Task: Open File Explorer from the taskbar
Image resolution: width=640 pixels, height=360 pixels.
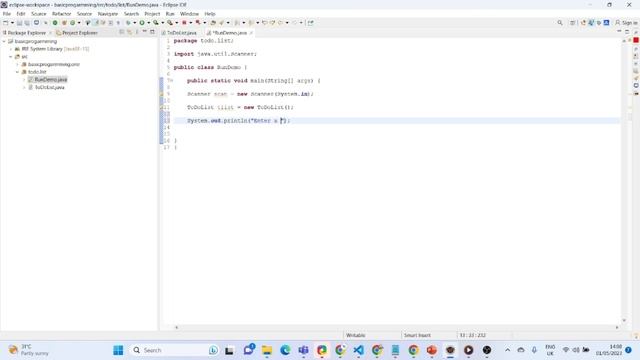Action: pos(267,350)
